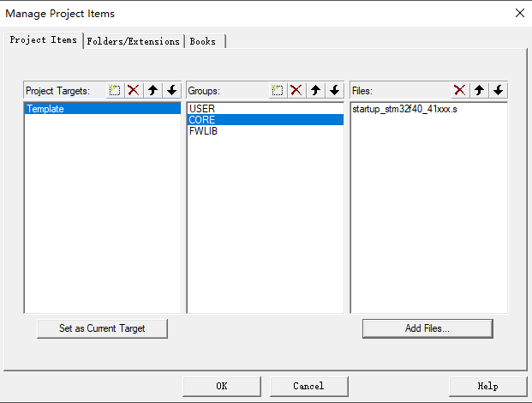This screenshot has width=532, height=403.
Task: Delete the selected file
Action: point(460,90)
